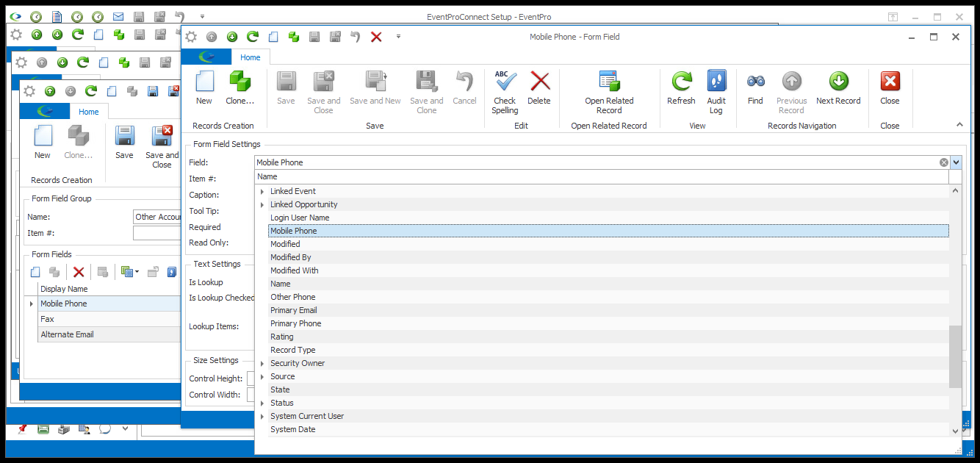Open the blue application menu button in Mobile Phone window
The width and height of the screenshot is (980, 463).
206,57
